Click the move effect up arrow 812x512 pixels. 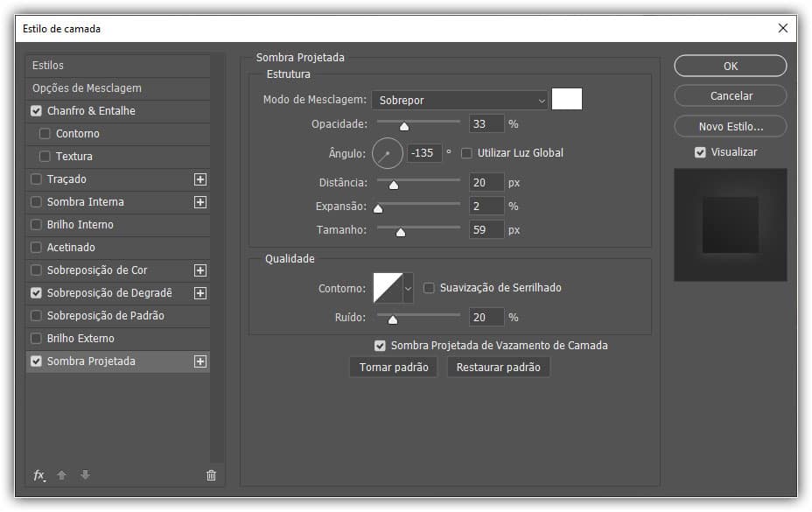[x=62, y=475]
